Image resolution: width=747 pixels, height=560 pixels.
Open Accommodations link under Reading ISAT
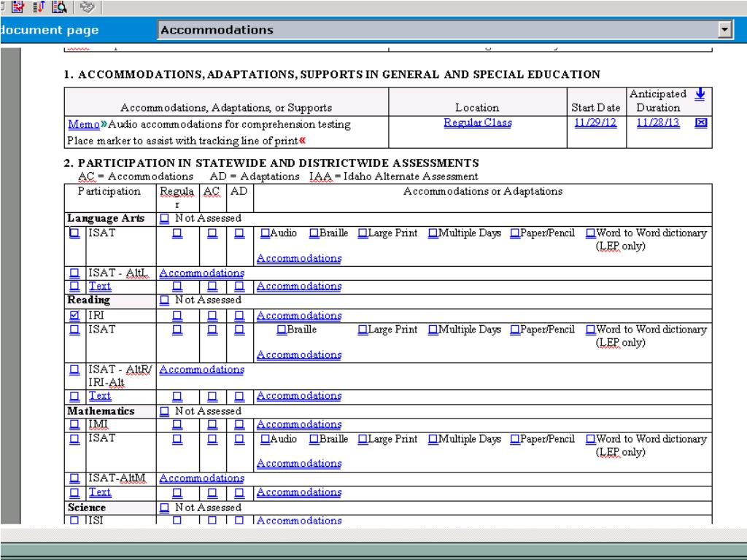pyautogui.click(x=299, y=355)
